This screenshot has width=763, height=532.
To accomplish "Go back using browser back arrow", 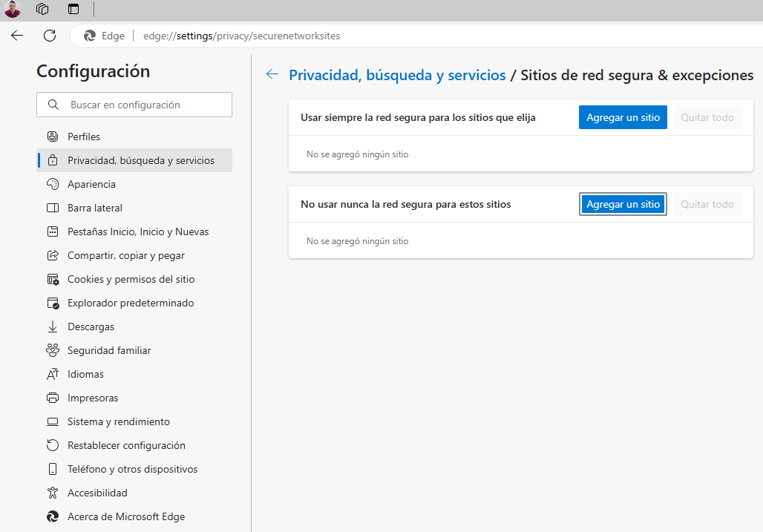I will (x=17, y=36).
